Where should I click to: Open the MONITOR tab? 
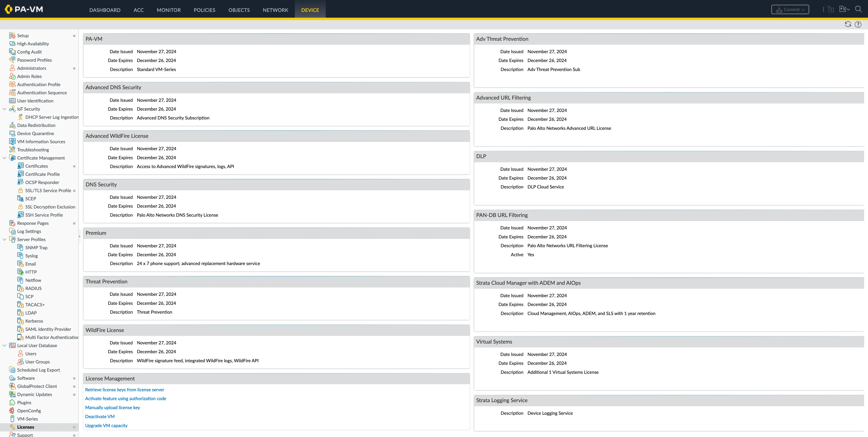[x=169, y=10]
